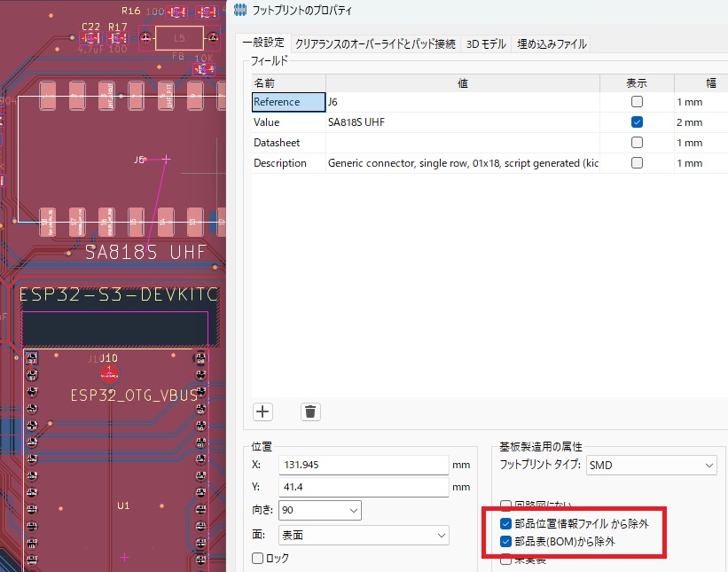This screenshot has width=728, height=572.
Task: Click 表示 column header
Action: pos(637,83)
